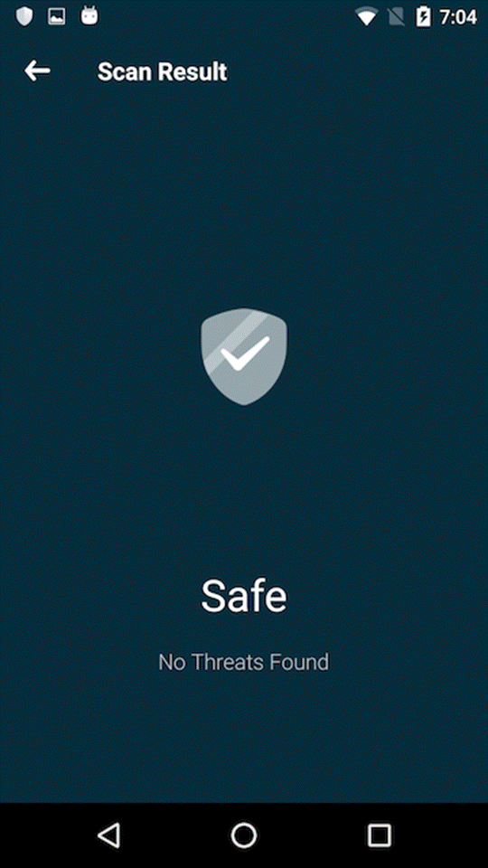488x868 pixels.
Task: Tap the 7:04 clock in status bar
Action: click(458, 17)
